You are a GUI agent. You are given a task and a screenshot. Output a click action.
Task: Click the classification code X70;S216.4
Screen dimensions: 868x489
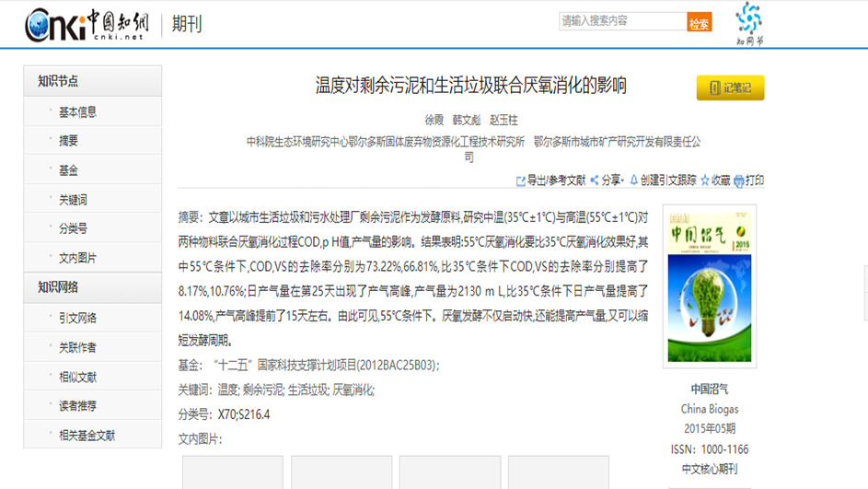[244, 414]
